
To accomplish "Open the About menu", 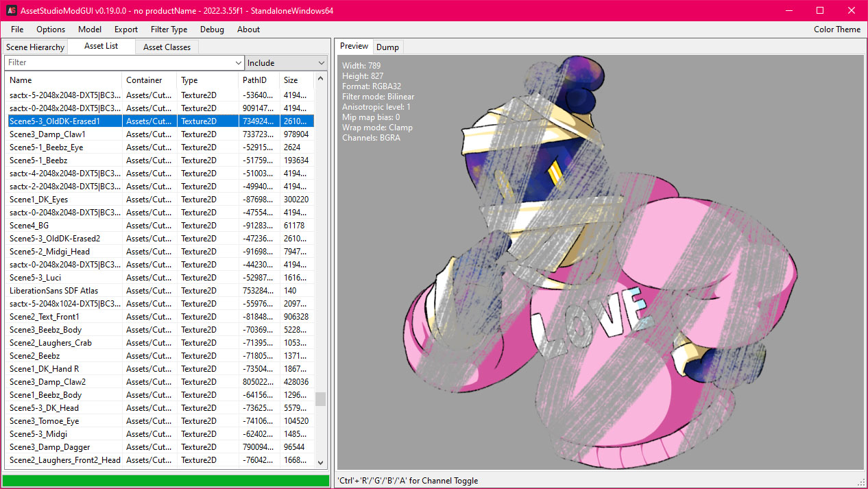I will 248,29.
